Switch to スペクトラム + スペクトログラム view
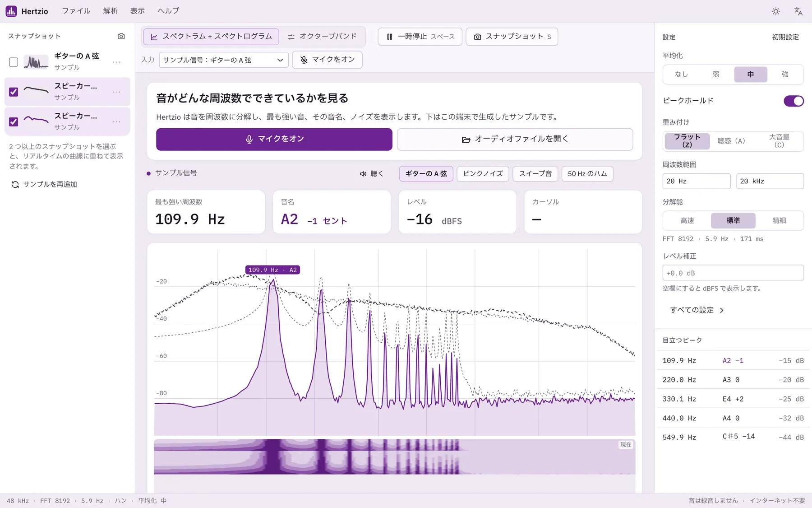Screen dimensions: 812x508 tap(211, 37)
